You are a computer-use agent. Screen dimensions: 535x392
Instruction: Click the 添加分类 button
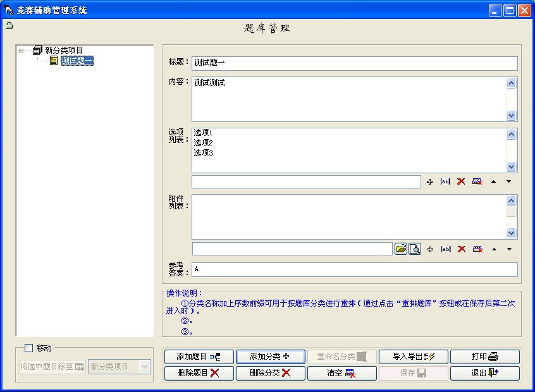(x=271, y=357)
